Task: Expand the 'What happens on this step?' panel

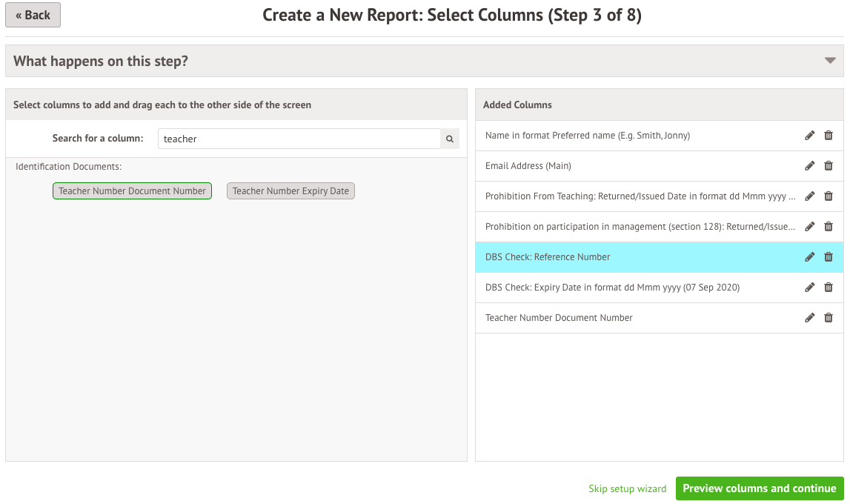Action: [x=830, y=61]
